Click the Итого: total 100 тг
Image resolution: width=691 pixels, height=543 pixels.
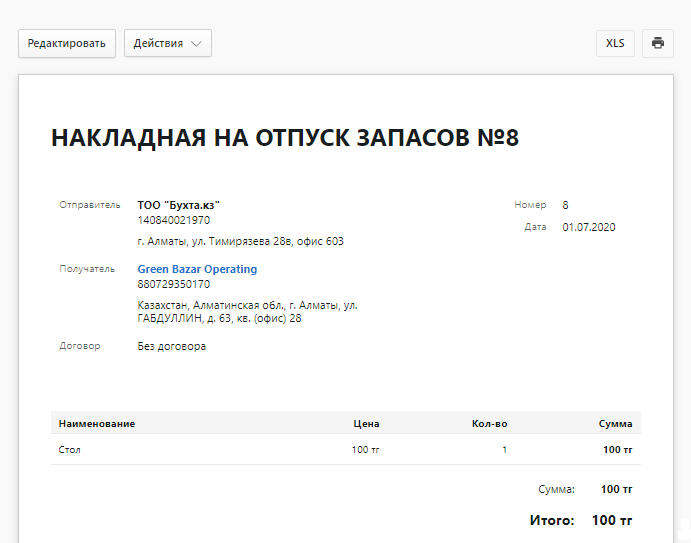pyautogui.click(x=612, y=520)
